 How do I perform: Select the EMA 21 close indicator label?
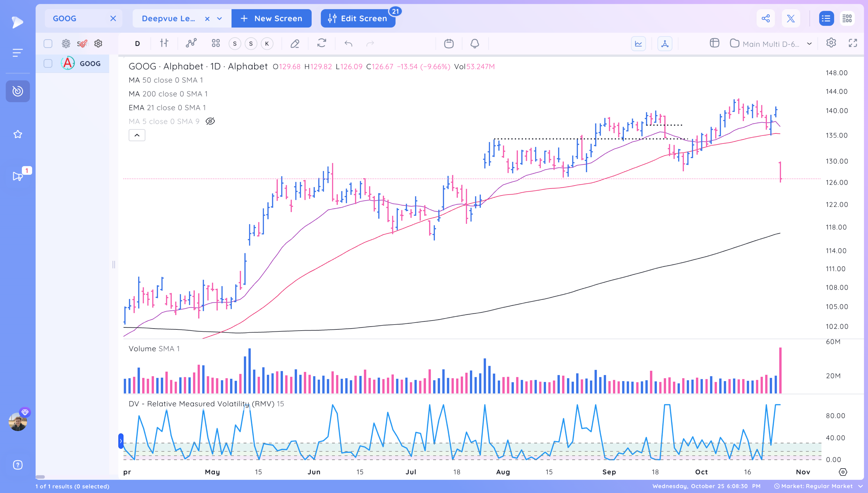[x=167, y=108]
